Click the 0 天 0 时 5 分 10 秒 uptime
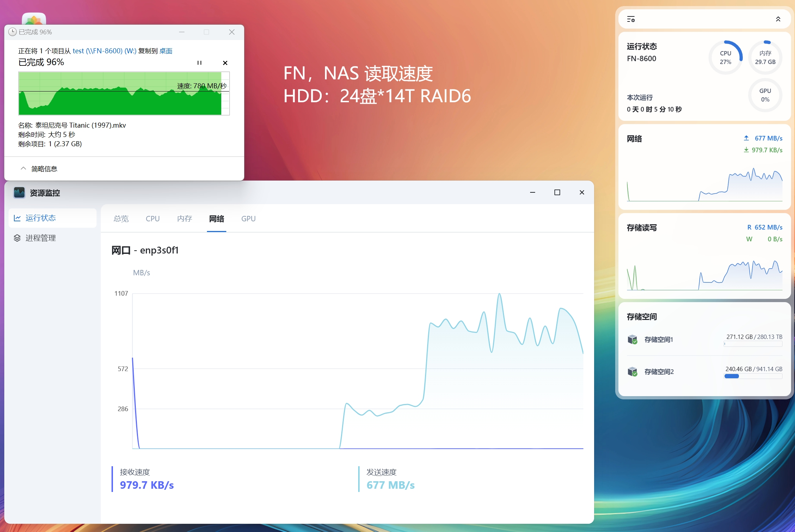The image size is (795, 532). coord(654,109)
